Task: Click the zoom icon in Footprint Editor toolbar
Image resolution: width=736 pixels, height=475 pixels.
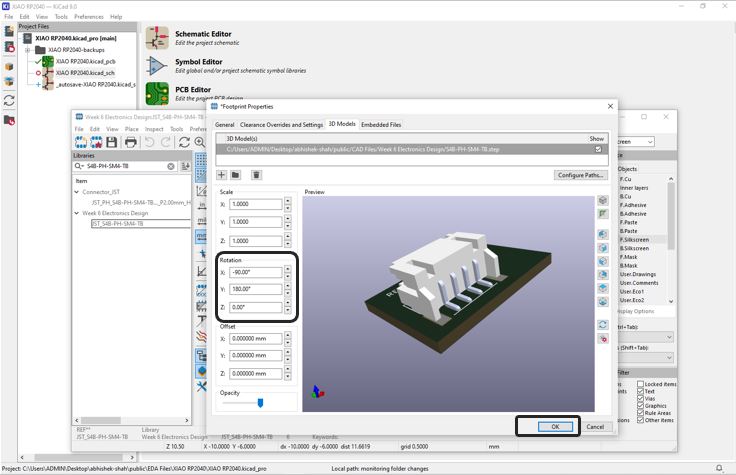Action: [200, 142]
